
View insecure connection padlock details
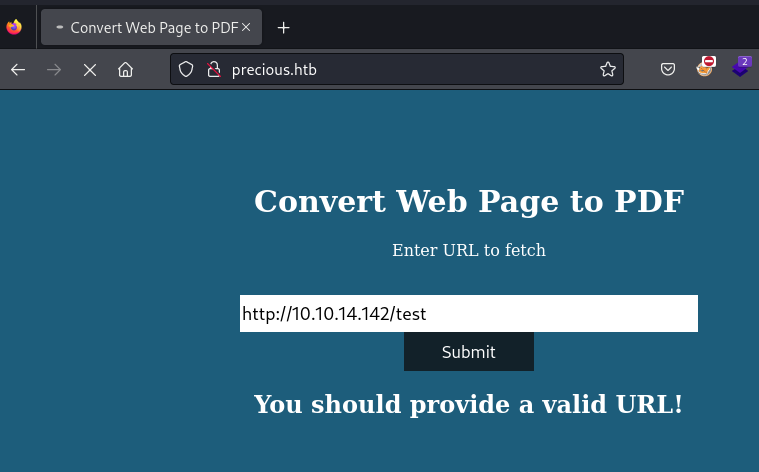click(x=214, y=70)
